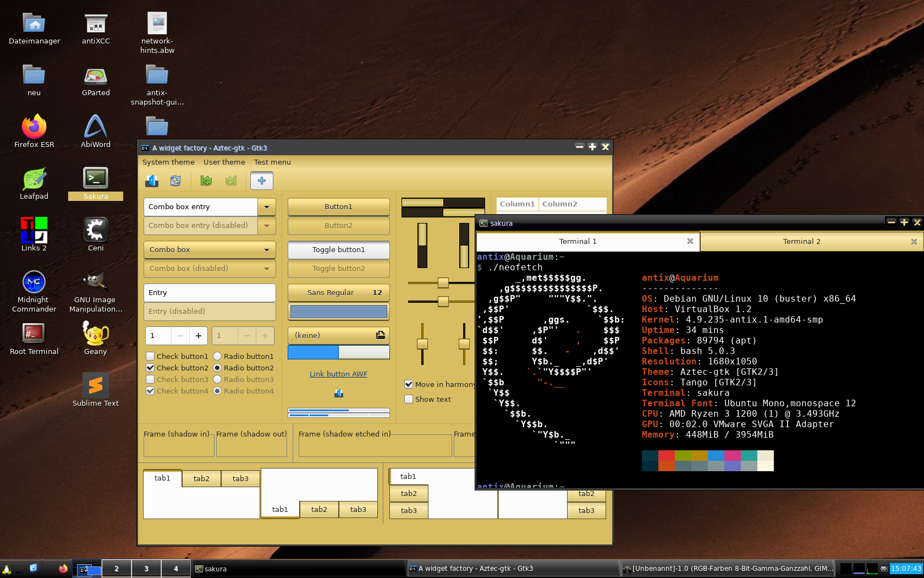Click the refresh icon in widget factory toolbar
924x578 pixels.
tap(175, 181)
